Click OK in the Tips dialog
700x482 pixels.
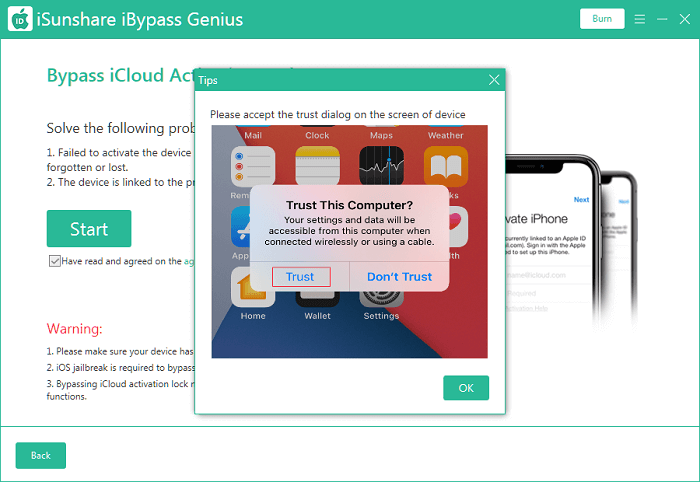click(466, 388)
